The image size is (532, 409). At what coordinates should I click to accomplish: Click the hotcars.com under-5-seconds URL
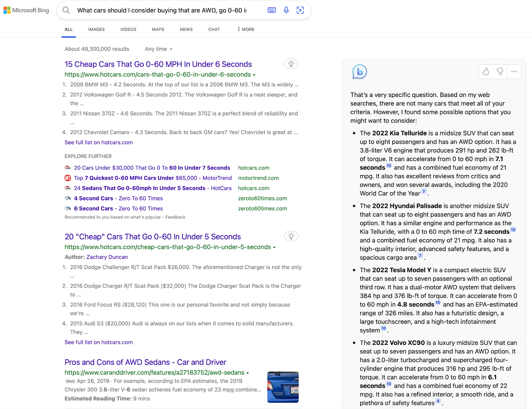point(168,247)
